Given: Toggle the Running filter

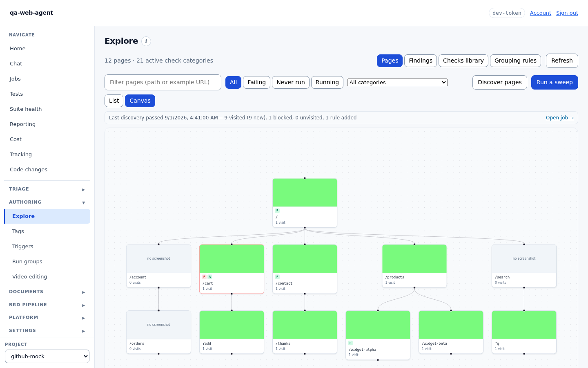Looking at the screenshot, I should [x=327, y=82].
